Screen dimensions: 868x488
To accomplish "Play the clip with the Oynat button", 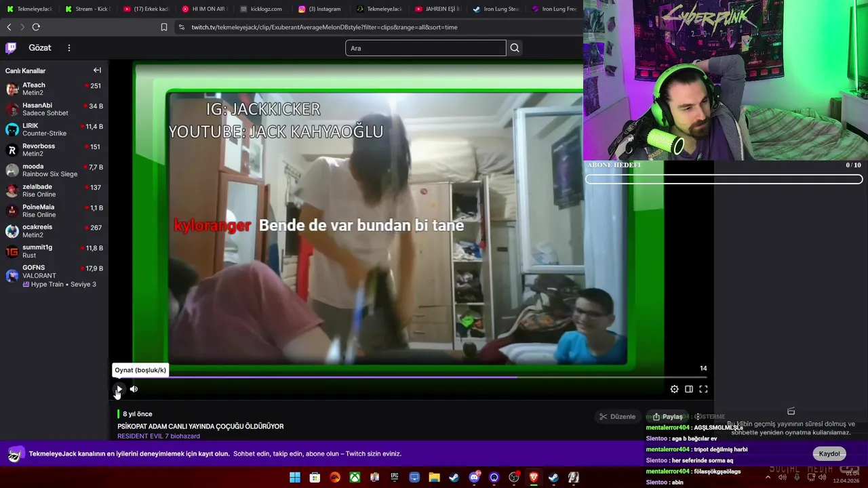I will pos(119,389).
